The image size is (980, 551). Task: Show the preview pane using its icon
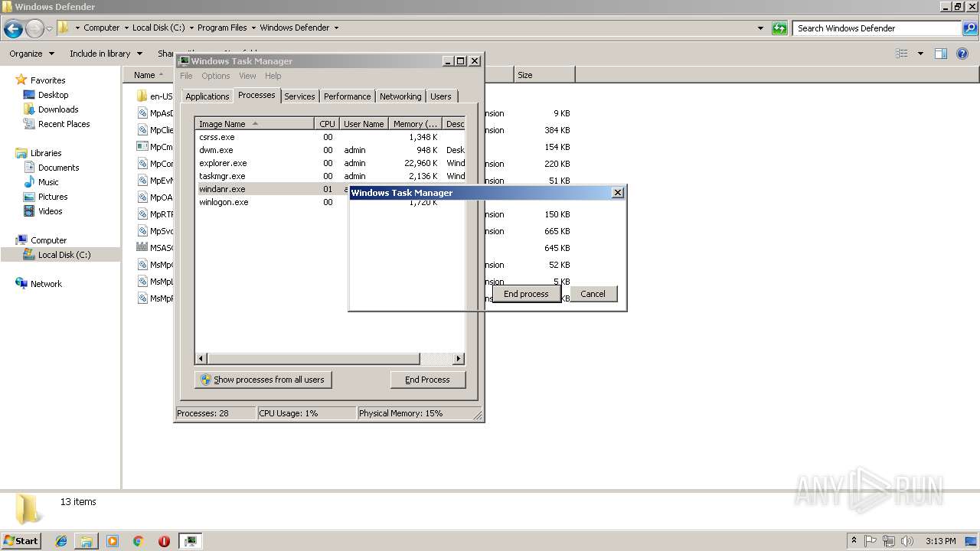(x=941, y=54)
